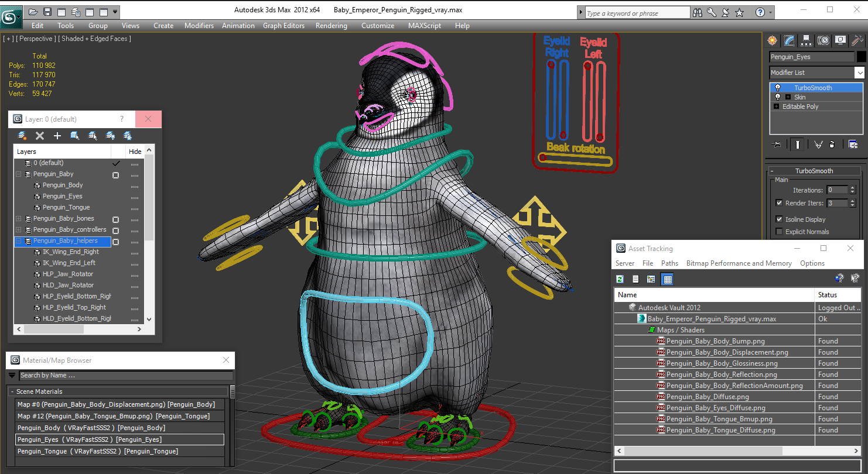The image size is (868, 474).
Task: Toggle the Isoline Display checkbox
Action: pyautogui.click(x=779, y=219)
